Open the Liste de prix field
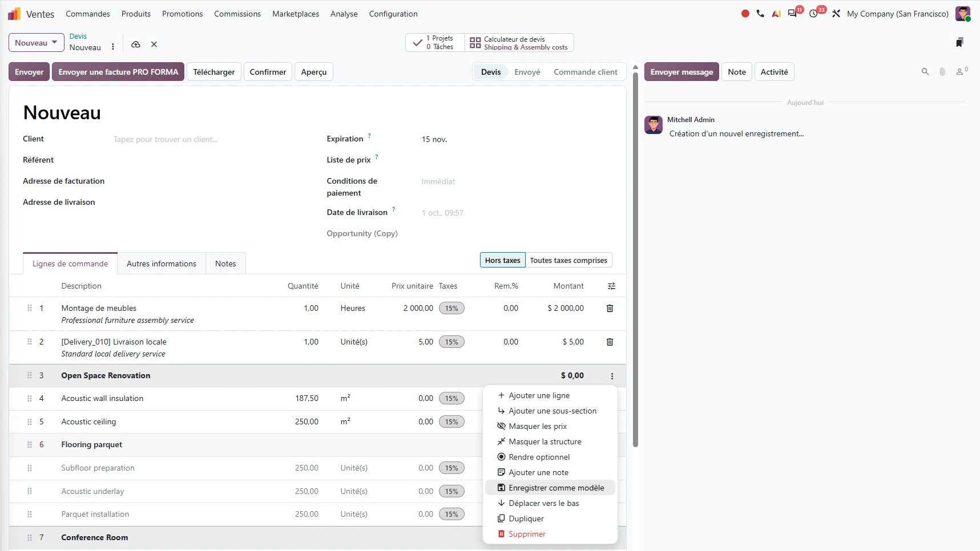The height and width of the screenshot is (551, 980). pyautogui.click(x=517, y=160)
